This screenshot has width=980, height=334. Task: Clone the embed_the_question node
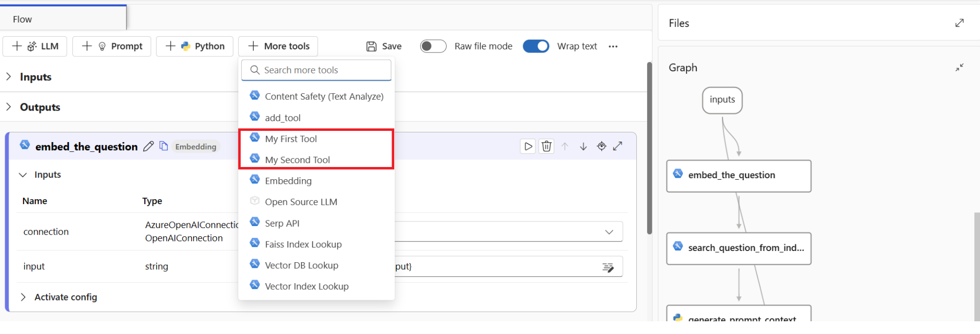tap(164, 146)
